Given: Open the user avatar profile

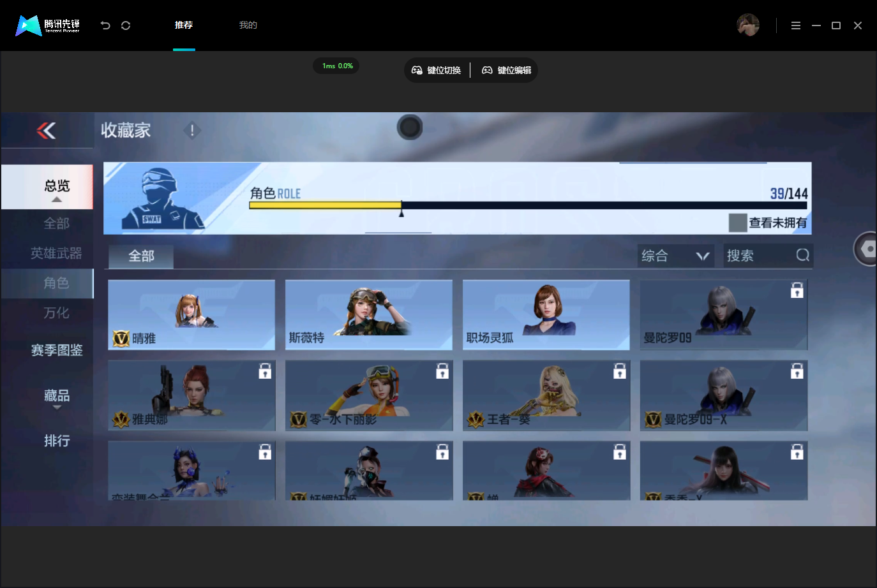Looking at the screenshot, I should tap(748, 26).
